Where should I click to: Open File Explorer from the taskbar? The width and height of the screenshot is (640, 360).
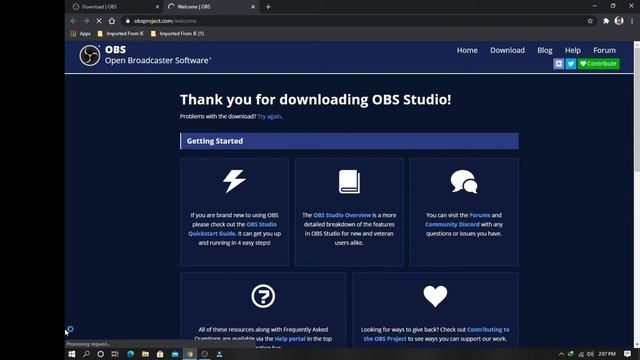click(x=145, y=354)
